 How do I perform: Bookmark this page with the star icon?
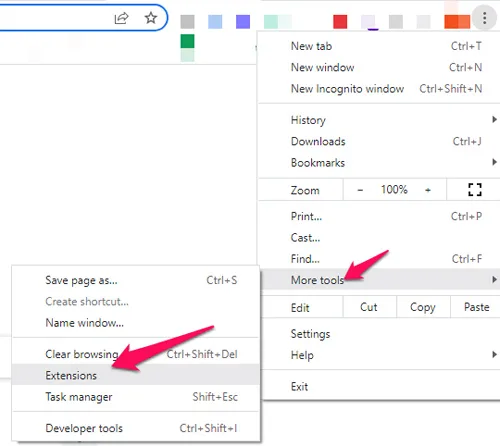pos(151,18)
